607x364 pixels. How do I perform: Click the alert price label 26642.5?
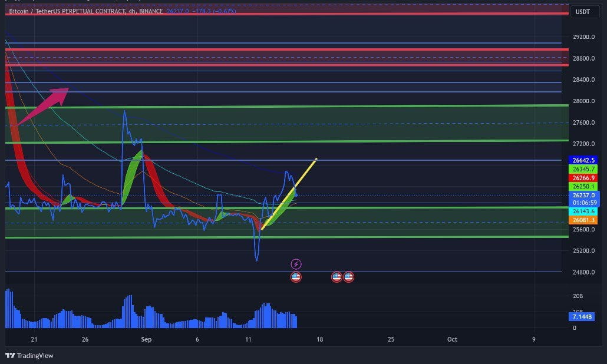(x=583, y=160)
